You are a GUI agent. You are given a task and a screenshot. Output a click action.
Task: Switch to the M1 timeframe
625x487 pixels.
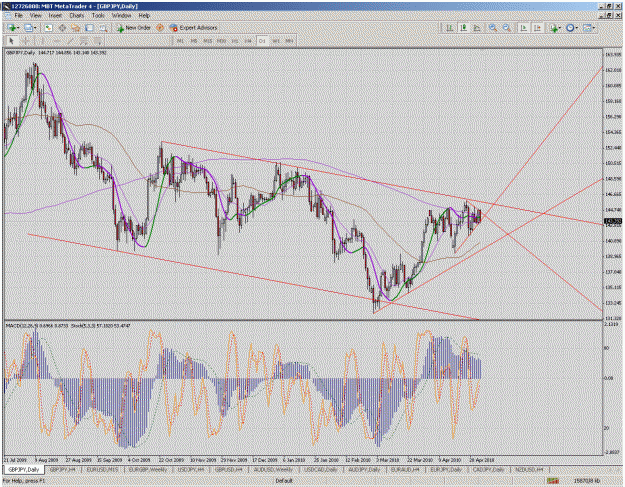[180, 41]
